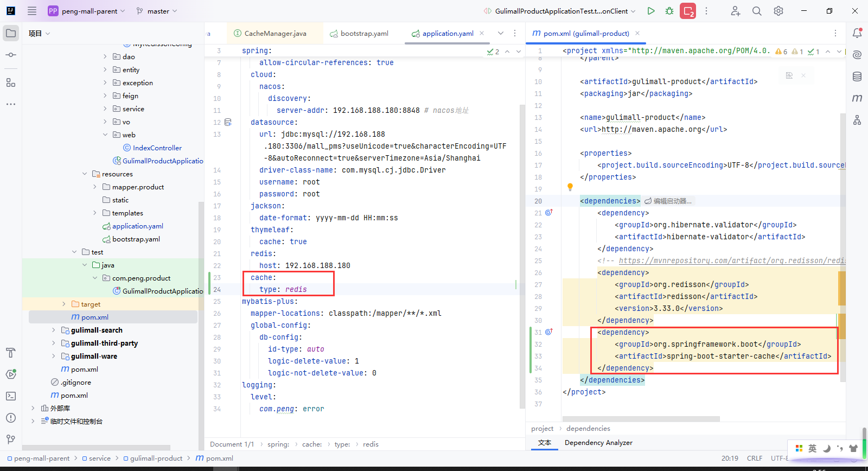The width and height of the screenshot is (868, 471).
Task: Click the pom.xml horizontal scrollbar
Action: tap(641, 419)
